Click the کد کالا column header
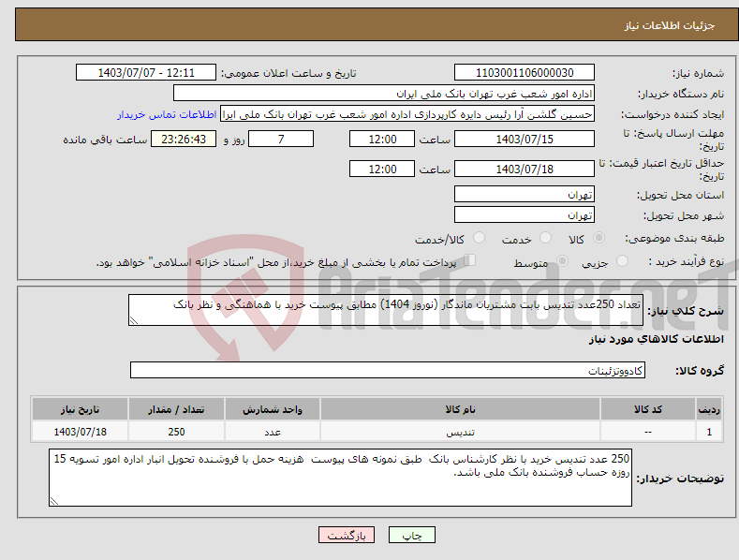The height and width of the screenshot is (560, 739). click(x=648, y=409)
